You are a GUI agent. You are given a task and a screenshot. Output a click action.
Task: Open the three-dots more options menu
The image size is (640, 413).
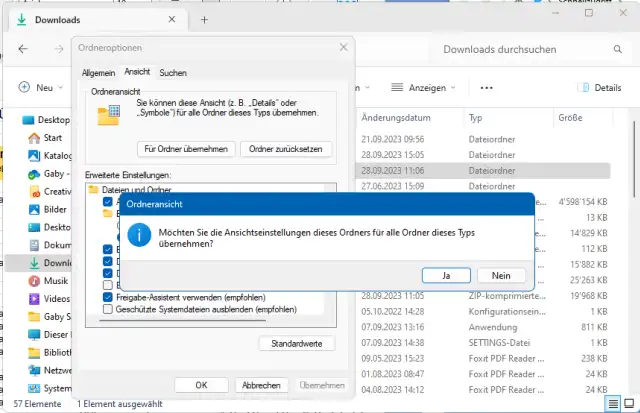486,88
